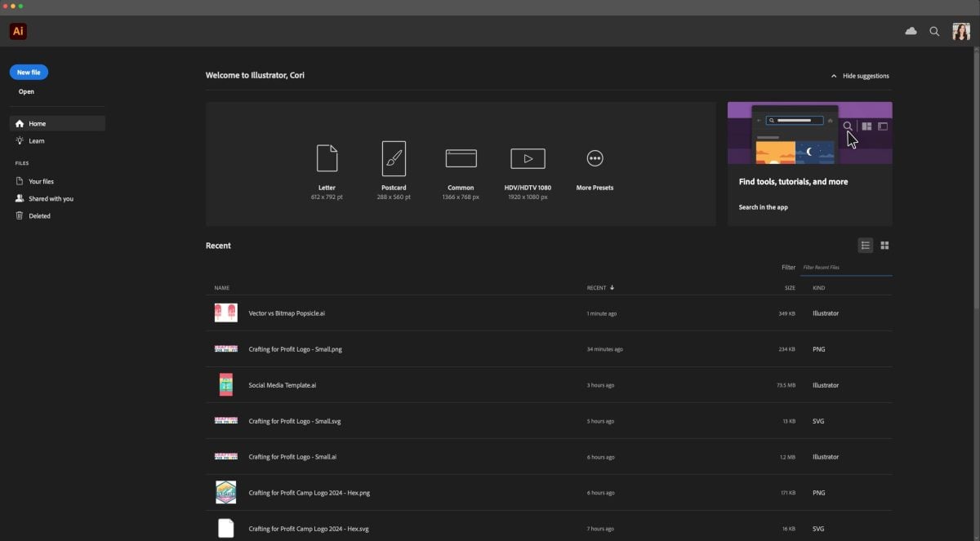Click the Vector vs Bitmap Popsicle thumbnail
The image size is (980, 541).
(225, 313)
